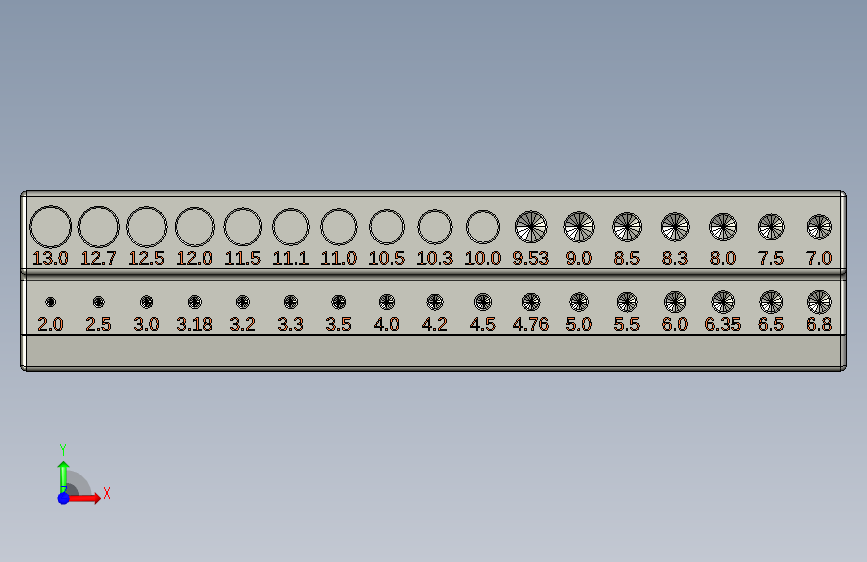The width and height of the screenshot is (867, 562).
Task: Select the hole above the 11.1 label
Action: (x=291, y=227)
